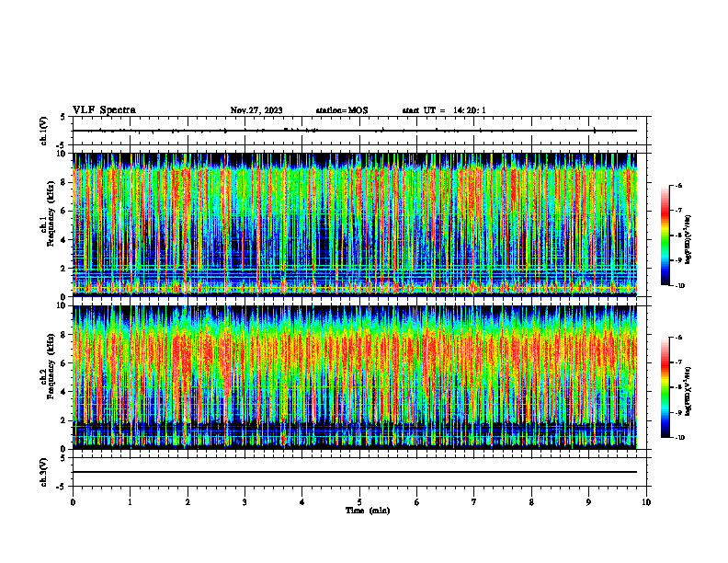Click the "-6" tick on ch.1 colorbar
728x563 pixels.
pos(679,185)
